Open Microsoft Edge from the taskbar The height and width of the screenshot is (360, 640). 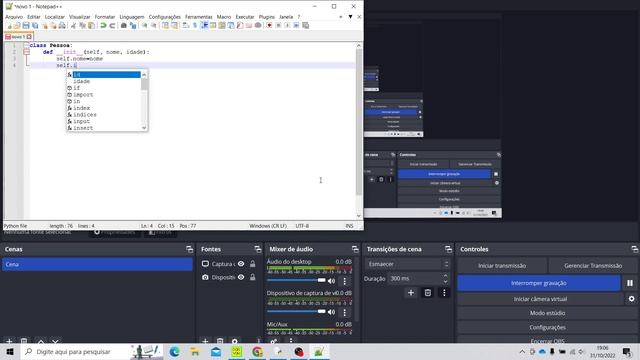(175, 351)
